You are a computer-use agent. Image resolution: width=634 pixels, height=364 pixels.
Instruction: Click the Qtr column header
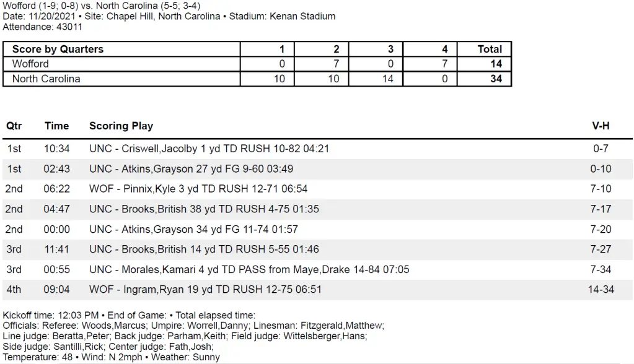14,126
